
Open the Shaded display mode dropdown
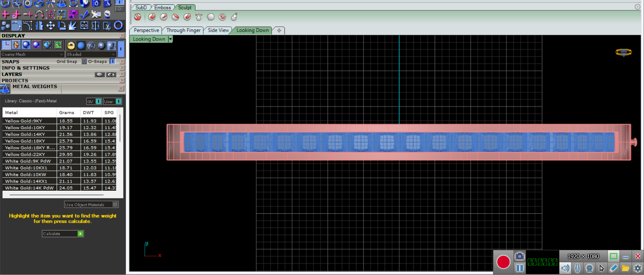click(x=91, y=54)
